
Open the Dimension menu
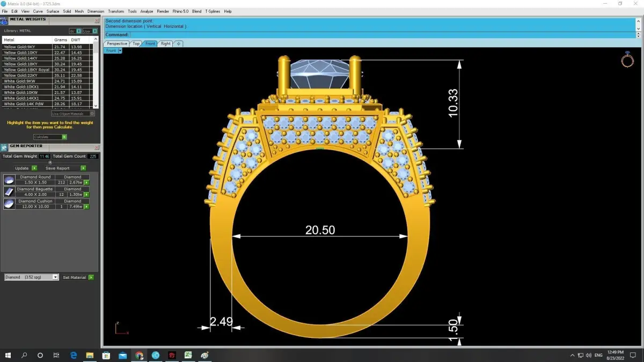point(96,11)
